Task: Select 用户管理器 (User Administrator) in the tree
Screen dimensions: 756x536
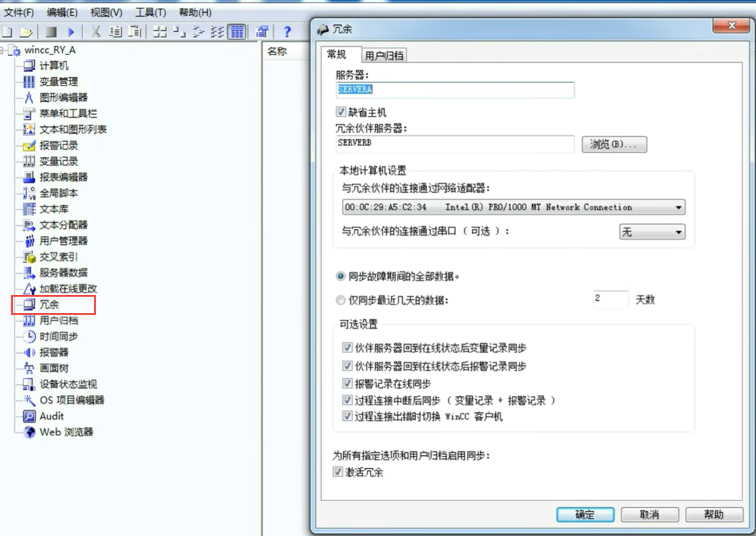Action: (63, 240)
